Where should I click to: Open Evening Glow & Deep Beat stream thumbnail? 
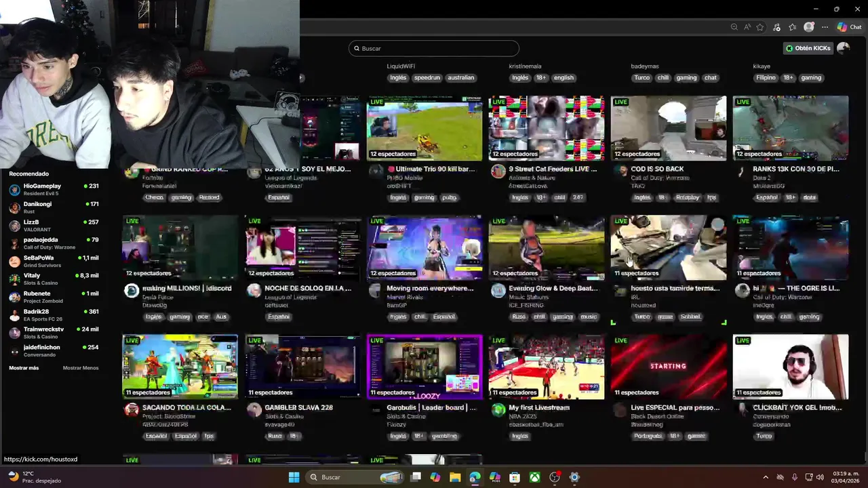(547, 247)
